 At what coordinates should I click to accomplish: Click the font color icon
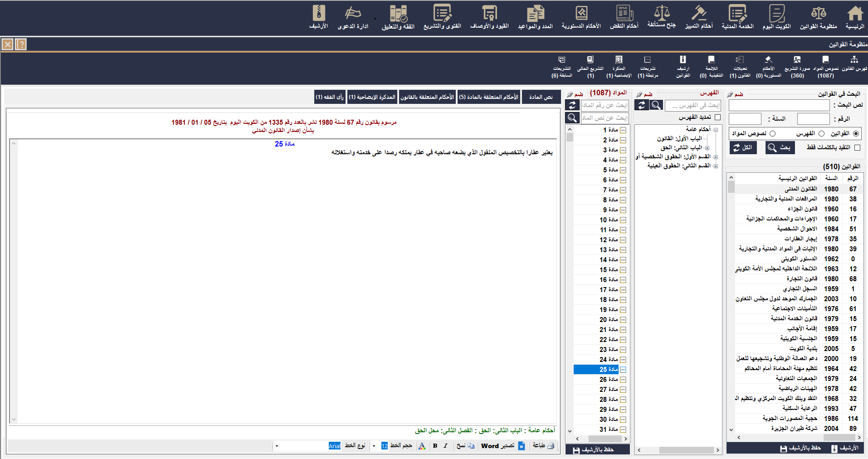422,446
